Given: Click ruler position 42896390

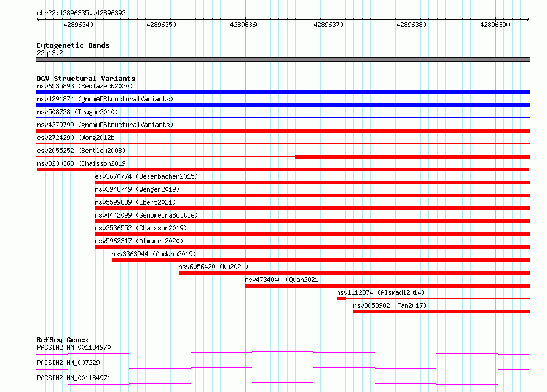Looking at the screenshot, I should click(x=495, y=25).
